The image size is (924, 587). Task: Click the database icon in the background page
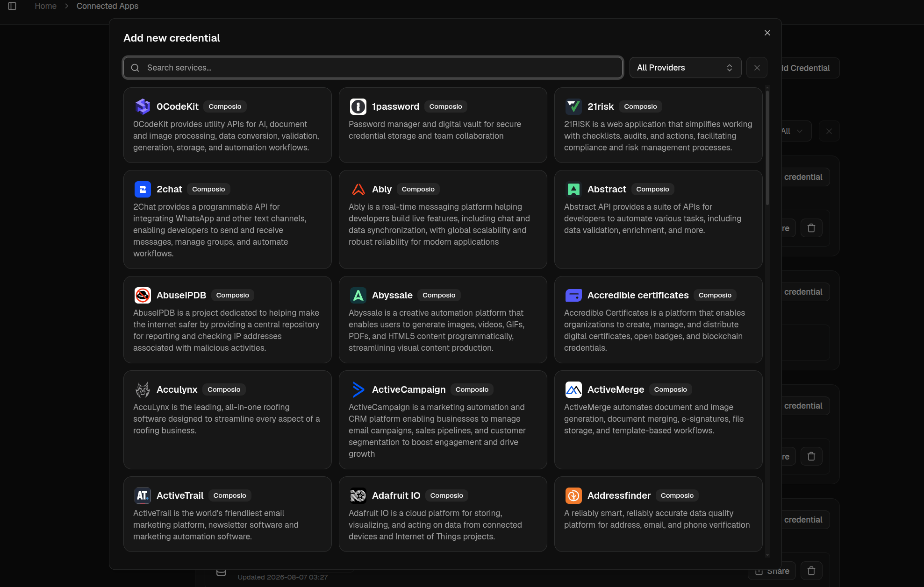[x=222, y=572]
